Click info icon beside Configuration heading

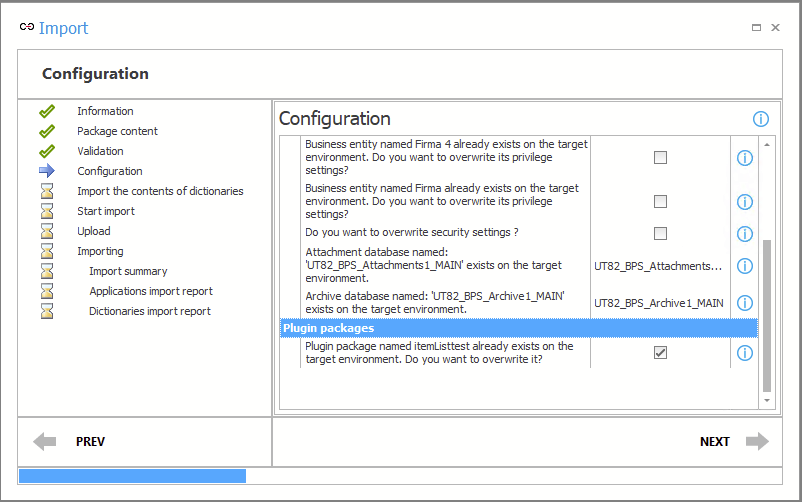tap(760, 119)
